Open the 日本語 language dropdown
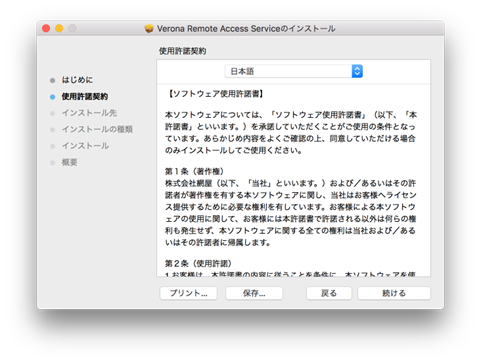 [294, 71]
